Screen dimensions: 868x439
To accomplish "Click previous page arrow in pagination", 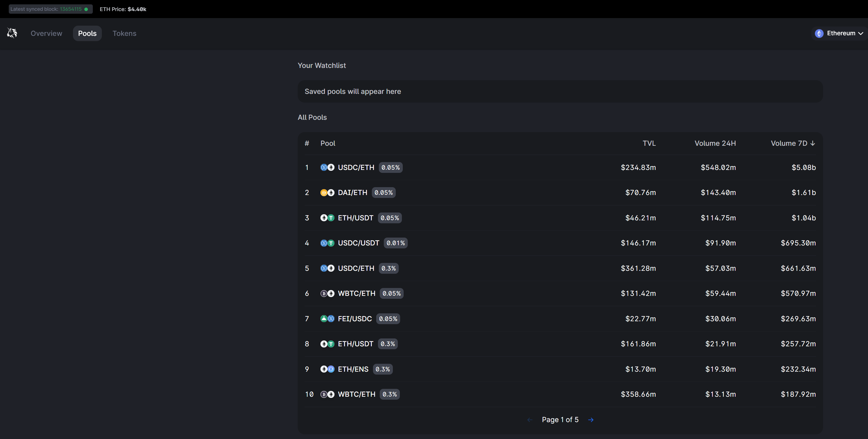I will coord(530,420).
